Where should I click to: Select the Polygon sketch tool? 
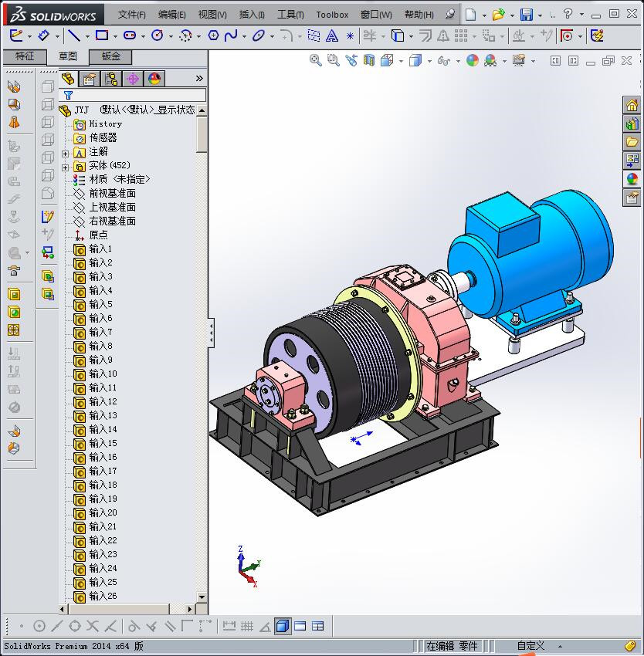point(213,36)
